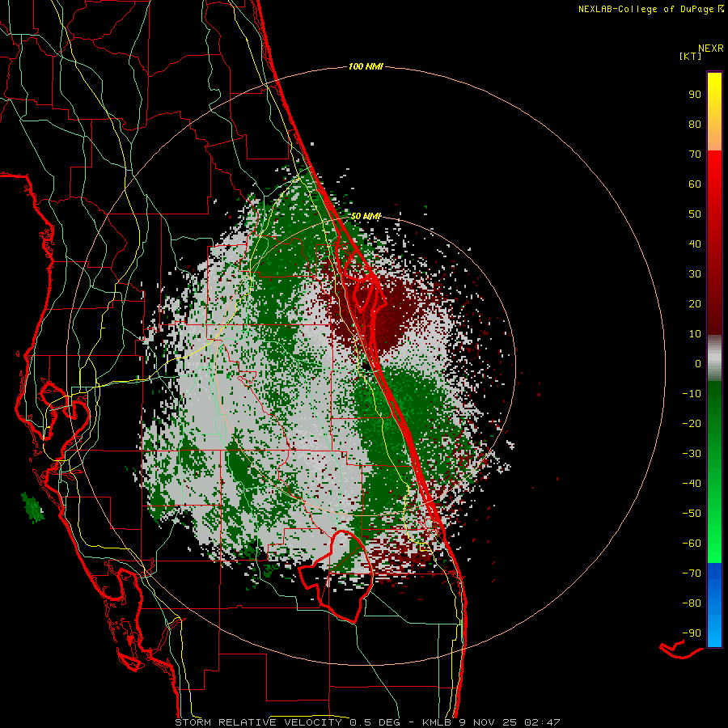The image size is (728, 728).
Task: Click the -90 value on velocity scale
Action: point(692,633)
